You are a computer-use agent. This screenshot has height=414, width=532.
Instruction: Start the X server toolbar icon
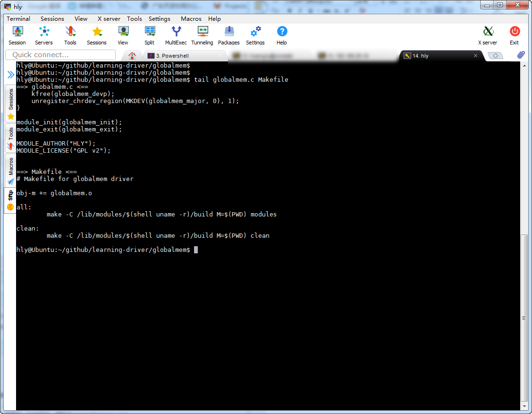pyautogui.click(x=488, y=35)
